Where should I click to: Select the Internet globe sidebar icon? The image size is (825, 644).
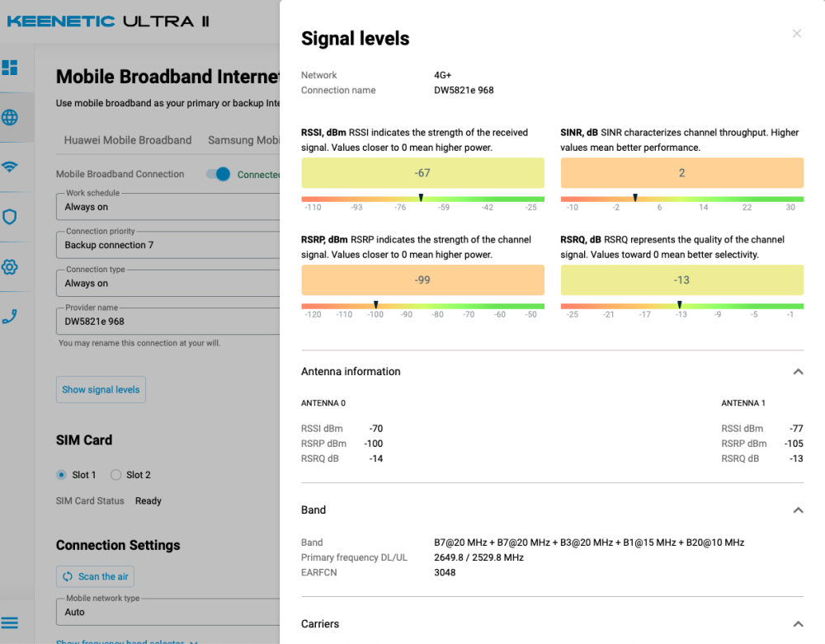(x=10, y=117)
